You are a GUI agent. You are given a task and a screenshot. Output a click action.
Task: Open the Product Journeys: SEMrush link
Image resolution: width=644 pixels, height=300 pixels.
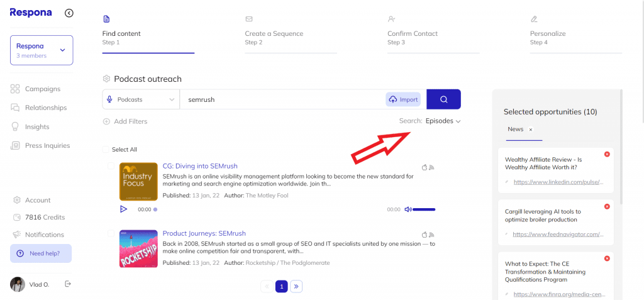tap(204, 233)
